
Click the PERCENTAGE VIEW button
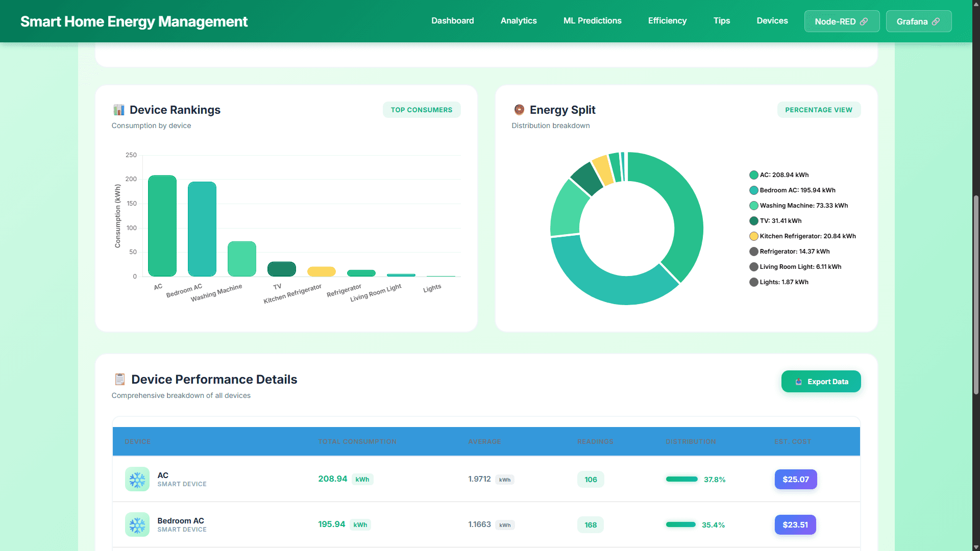point(819,110)
